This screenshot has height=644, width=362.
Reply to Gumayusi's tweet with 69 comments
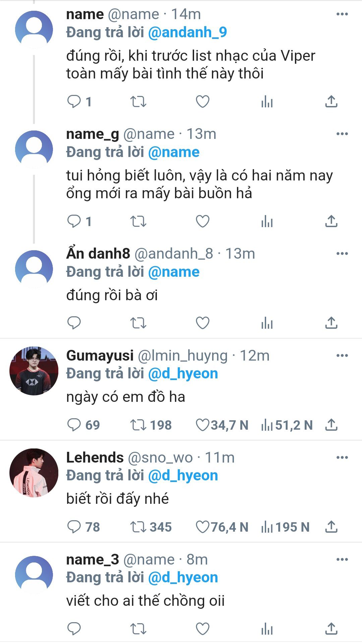coord(74,425)
